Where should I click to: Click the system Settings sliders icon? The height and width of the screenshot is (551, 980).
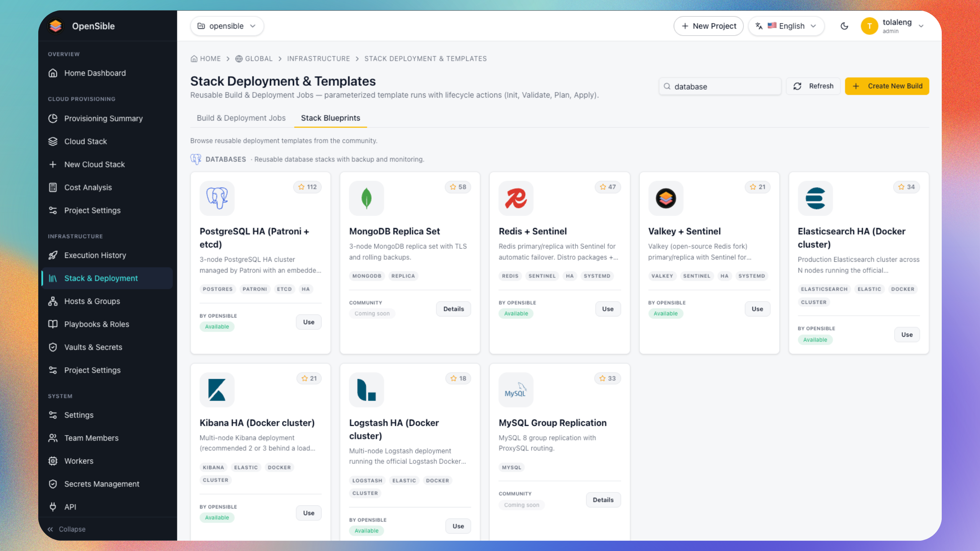coord(53,415)
